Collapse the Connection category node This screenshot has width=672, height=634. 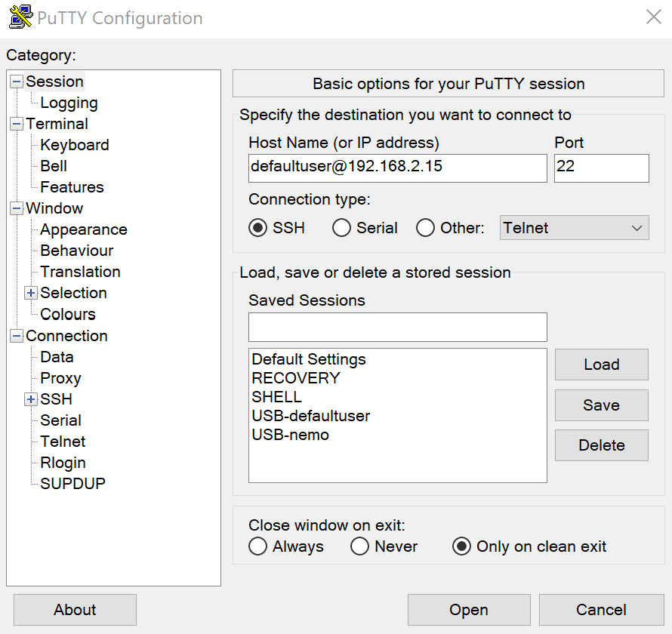[x=17, y=336]
